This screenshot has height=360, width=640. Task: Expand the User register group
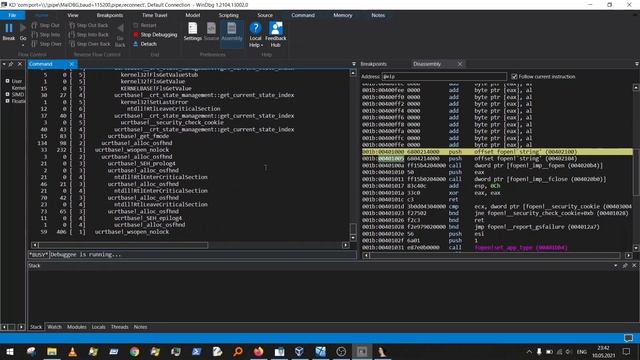click(7, 81)
